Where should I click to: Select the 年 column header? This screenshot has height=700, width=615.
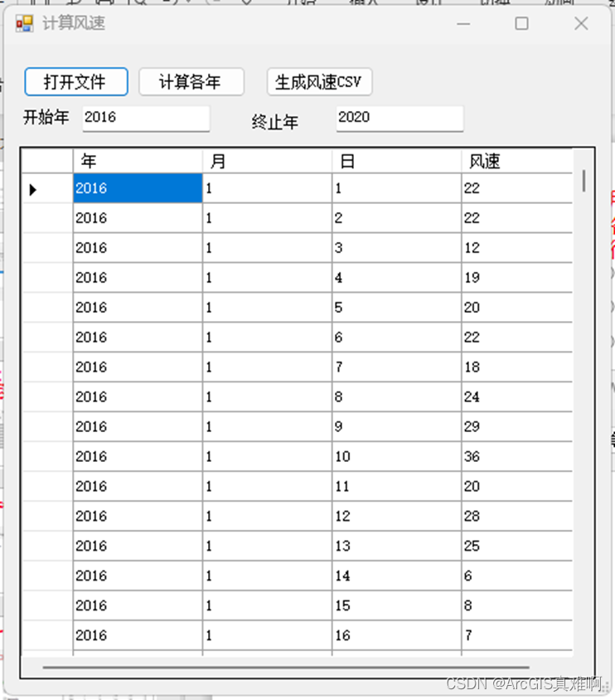138,161
